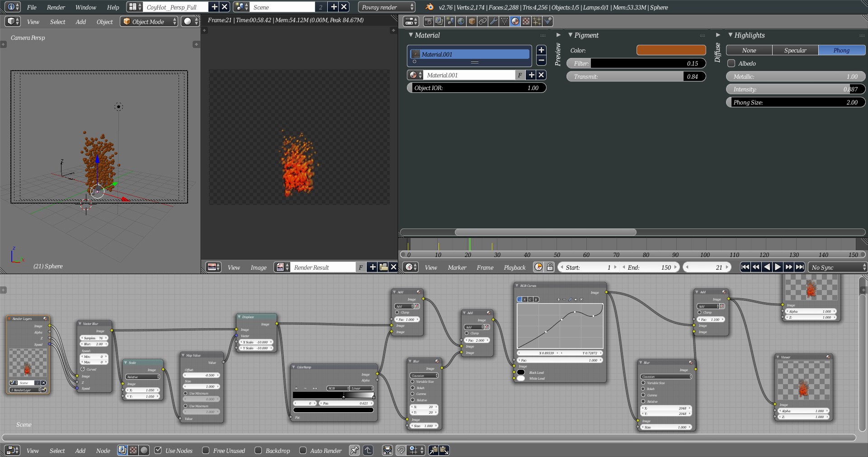Select the texture nodes tree type icon
Viewport: 868px width, 457px height.
pos(133,450)
